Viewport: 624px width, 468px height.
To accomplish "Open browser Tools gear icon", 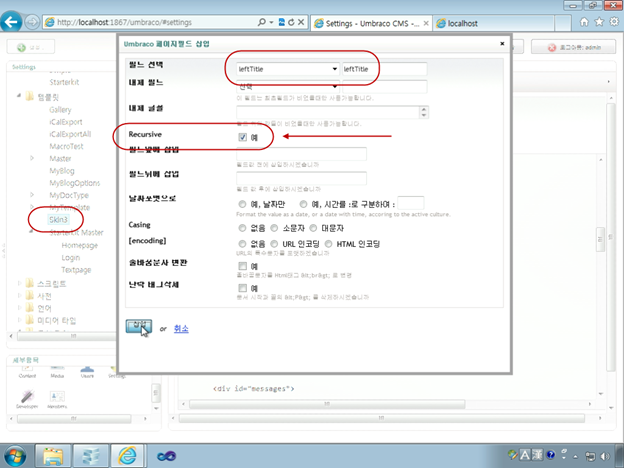I will point(614,22).
